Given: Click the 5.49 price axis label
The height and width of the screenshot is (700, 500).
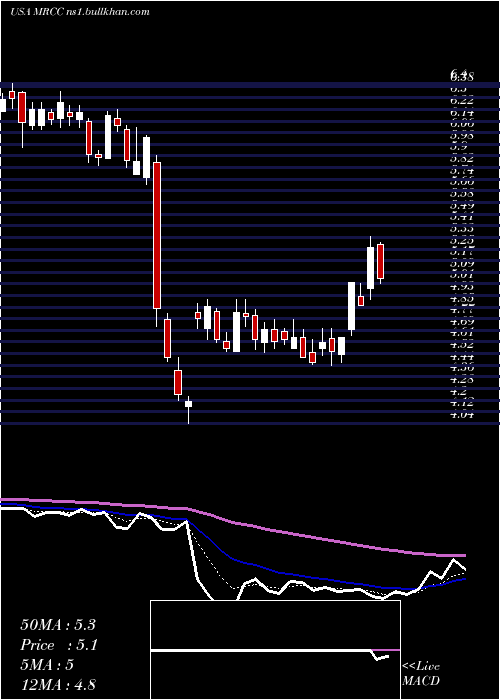Looking at the screenshot, I should 462,206.
